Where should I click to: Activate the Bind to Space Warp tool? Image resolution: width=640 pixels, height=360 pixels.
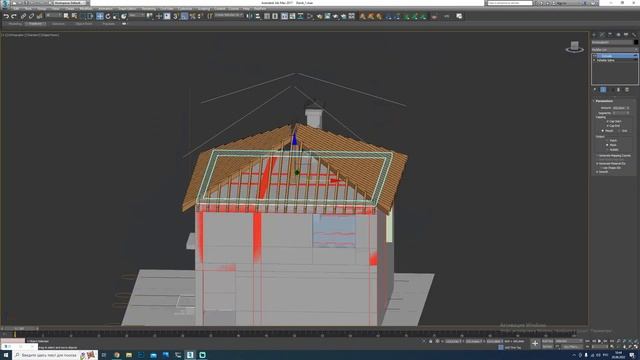pos(39,16)
